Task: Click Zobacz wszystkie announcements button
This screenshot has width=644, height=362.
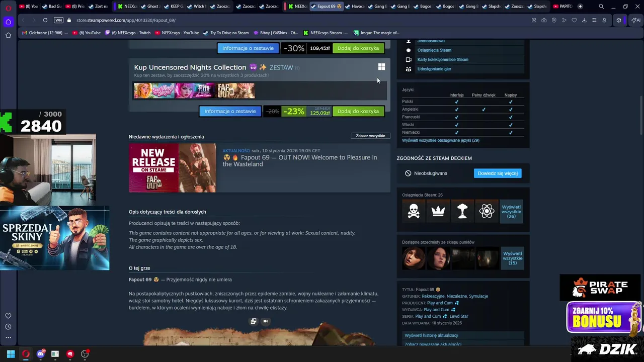Action: pyautogui.click(x=370, y=136)
